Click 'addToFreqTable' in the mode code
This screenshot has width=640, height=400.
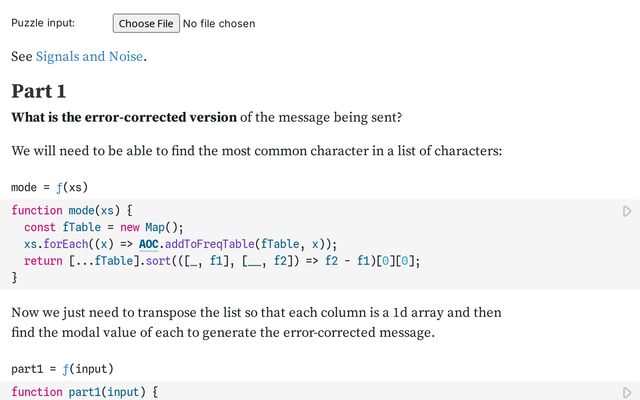tap(208, 244)
